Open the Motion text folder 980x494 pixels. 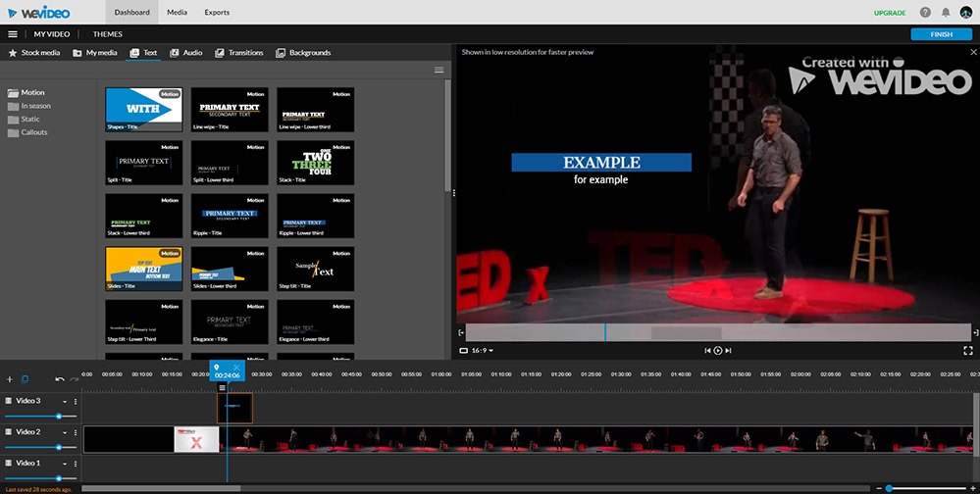click(x=26, y=93)
